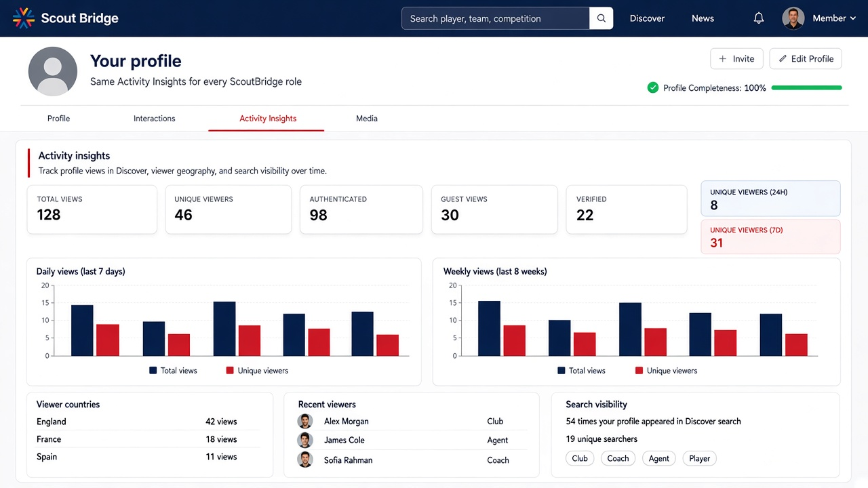Click the "Viewer countries" heading
This screenshot has width=868, height=488.
point(68,405)
